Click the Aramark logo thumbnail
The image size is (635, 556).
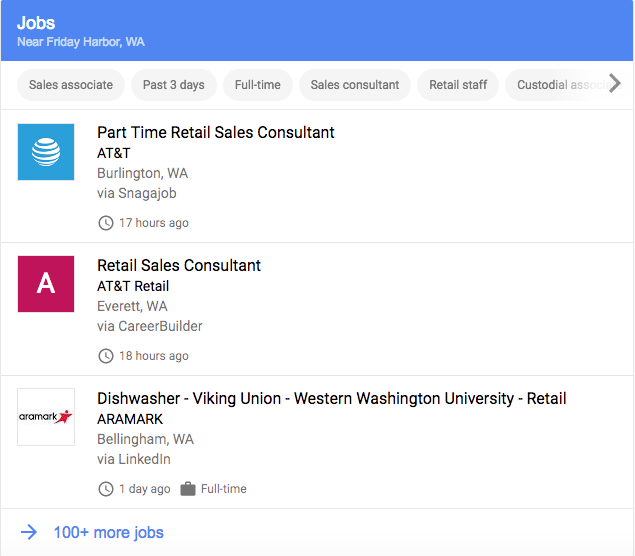point(46,417)
